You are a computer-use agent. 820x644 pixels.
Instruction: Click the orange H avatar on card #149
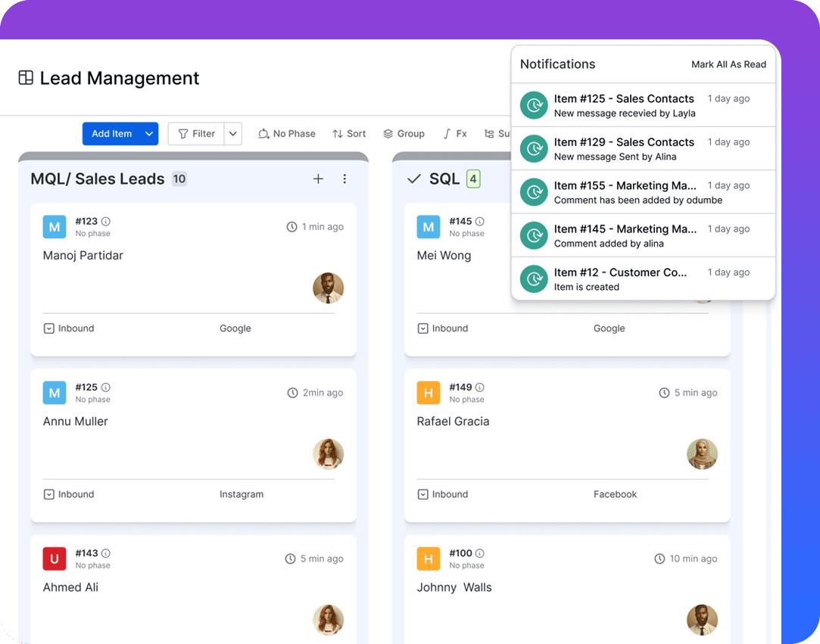pos(429,393)
